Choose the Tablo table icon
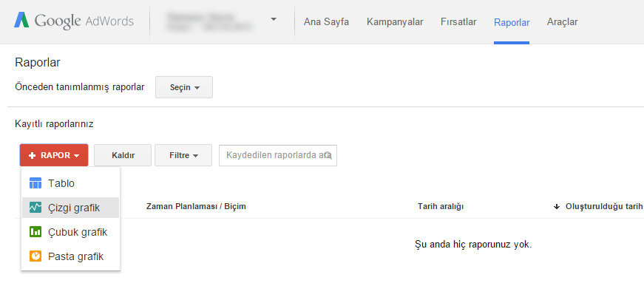This screenshot has height=283, width=644. [35, 183]
